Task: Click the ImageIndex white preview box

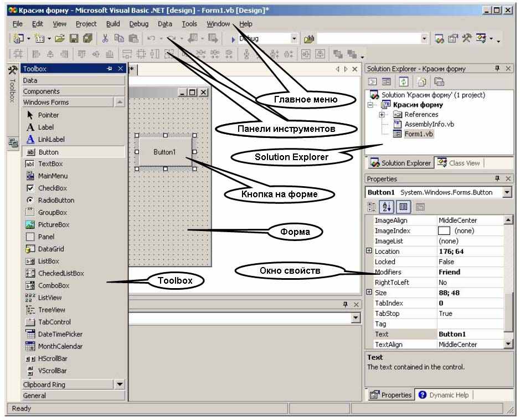Action: coord(444,231)
